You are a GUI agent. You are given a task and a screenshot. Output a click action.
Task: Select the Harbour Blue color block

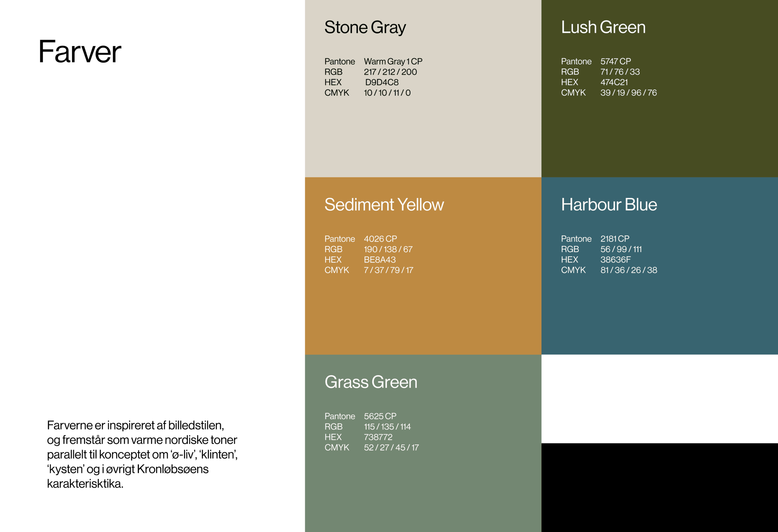[x=659, y=314]
